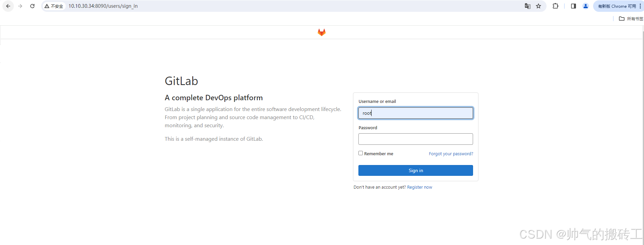The width and height of the screenshot is (644, 245).
Task: Click the browser back arrow
Action: [x=8, y=6]
